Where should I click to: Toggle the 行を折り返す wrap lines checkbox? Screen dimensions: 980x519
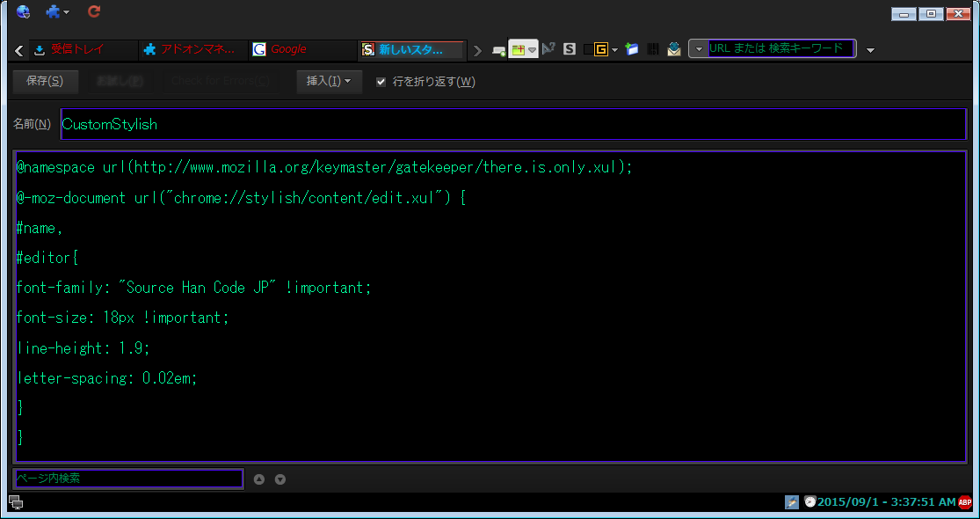381,82
